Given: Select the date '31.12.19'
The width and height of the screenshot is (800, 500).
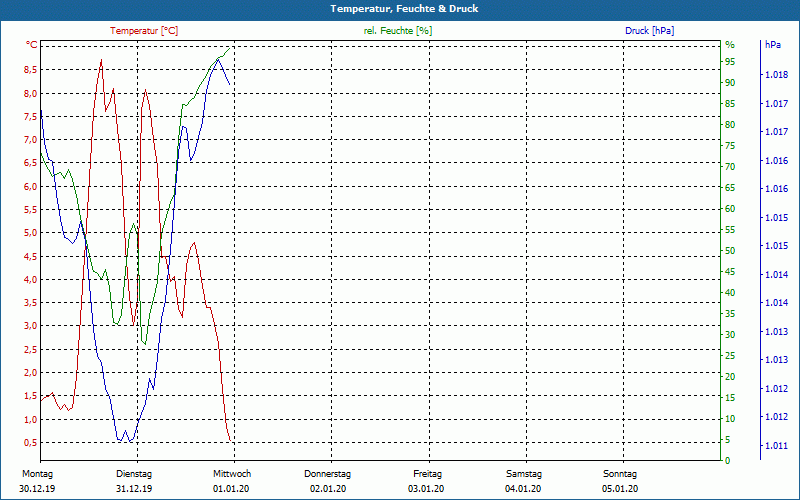Looking at the screenshot, I should tap(134, 489).
